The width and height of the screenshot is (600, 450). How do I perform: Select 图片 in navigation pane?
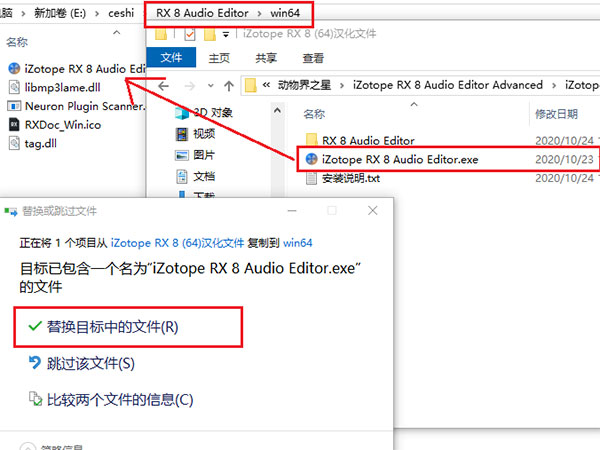(x=195, y=155)
